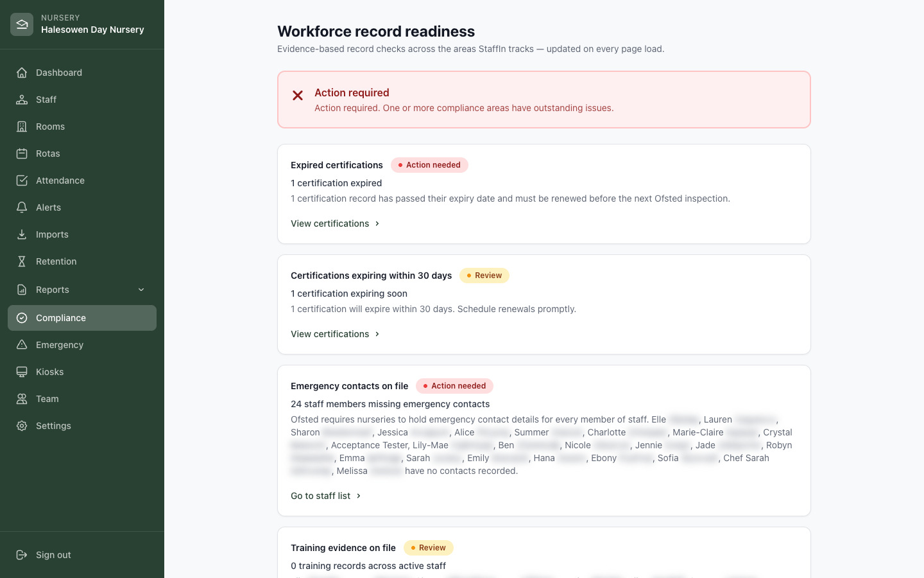Click the Imports download icon
Screen dimensions: 924x578
22,234
